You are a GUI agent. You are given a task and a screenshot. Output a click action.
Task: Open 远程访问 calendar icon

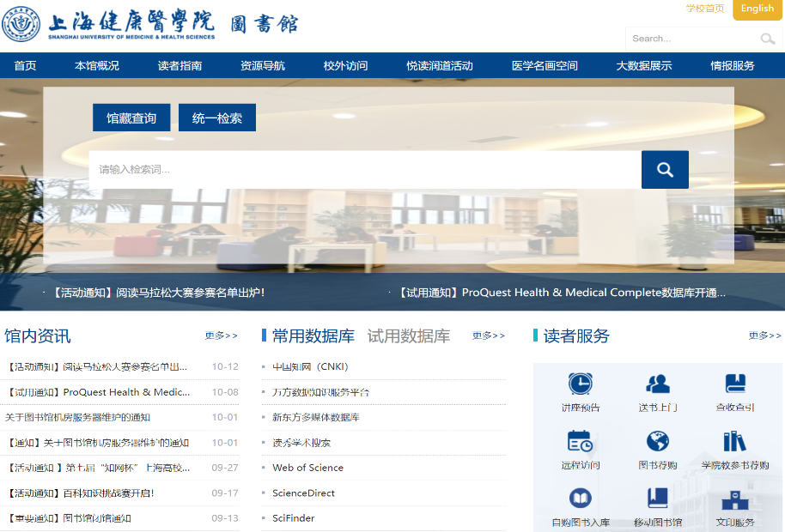(581, 442)
